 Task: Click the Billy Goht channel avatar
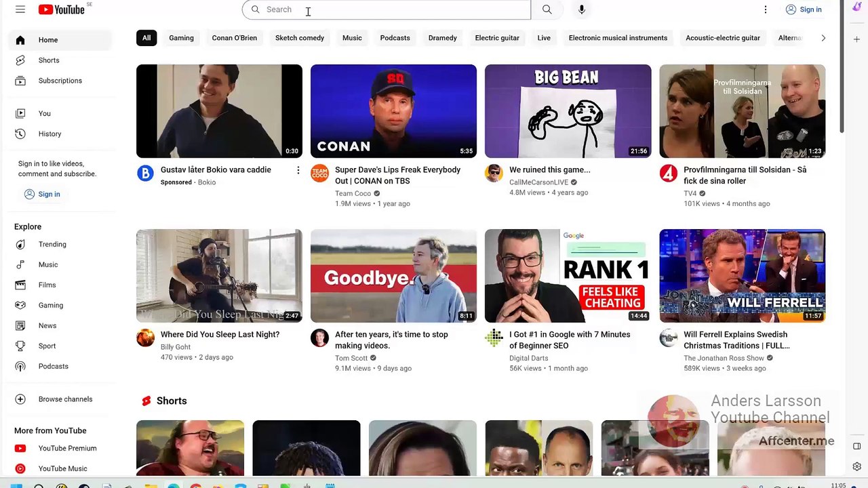click(145, 338)
